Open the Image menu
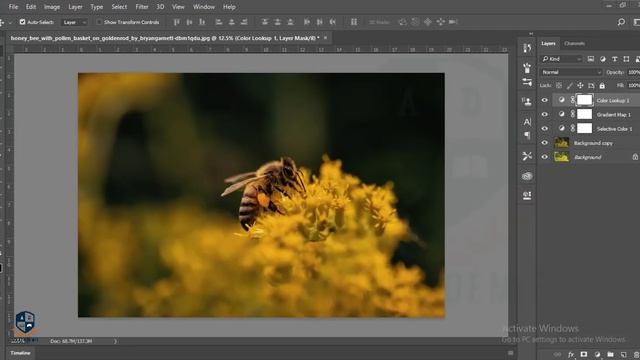This screenshot has width=640, height=360. (x=52, y=7)
